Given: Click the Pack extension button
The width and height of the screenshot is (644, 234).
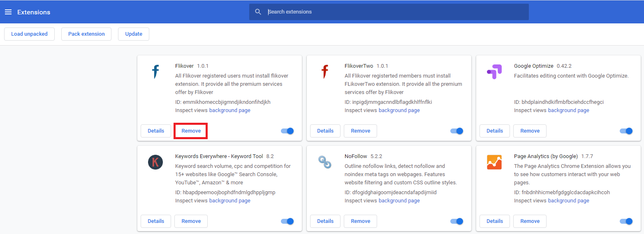Looking at the screenshot, I should click(86, 34).
